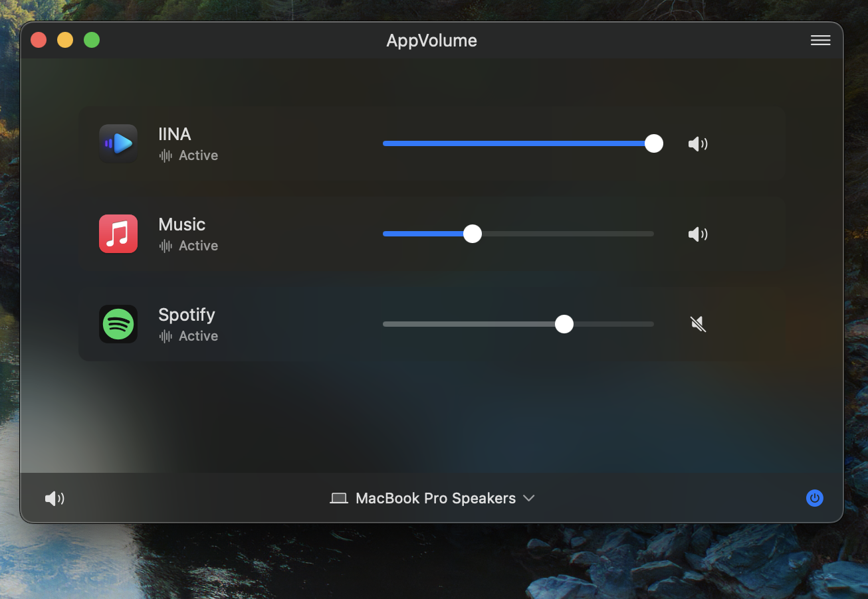
Task: Click the master speaker icon bottom left
Action: tap(54, 498)
